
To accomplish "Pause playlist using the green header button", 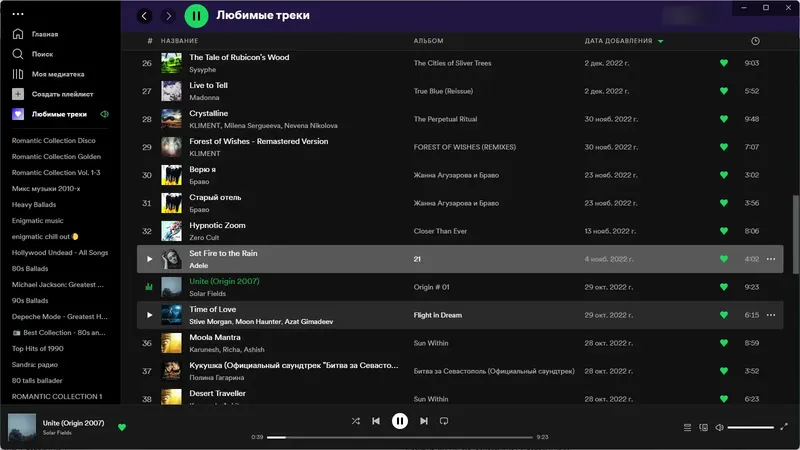I will point(196,16).
